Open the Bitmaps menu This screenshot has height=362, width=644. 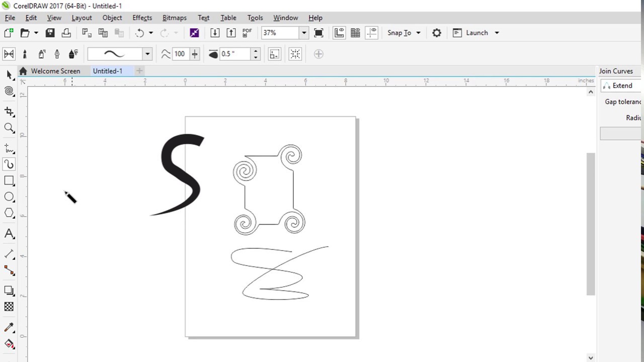point(175,18)
